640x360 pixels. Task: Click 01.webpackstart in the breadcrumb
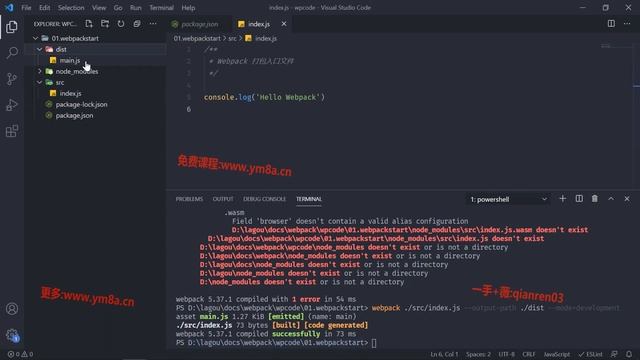[x=197, y=38]
